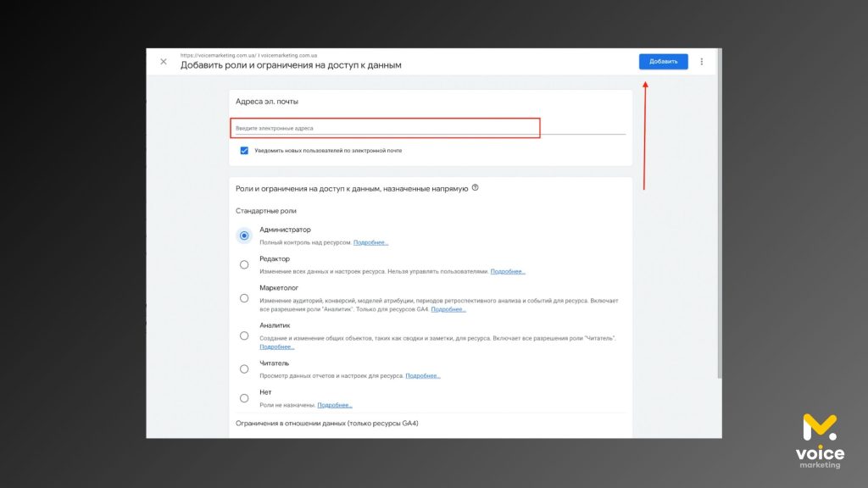Open Подробнее link under Редактор
Image resolution: width=868 pixels, height=488 pixels.
coord(508,272)
